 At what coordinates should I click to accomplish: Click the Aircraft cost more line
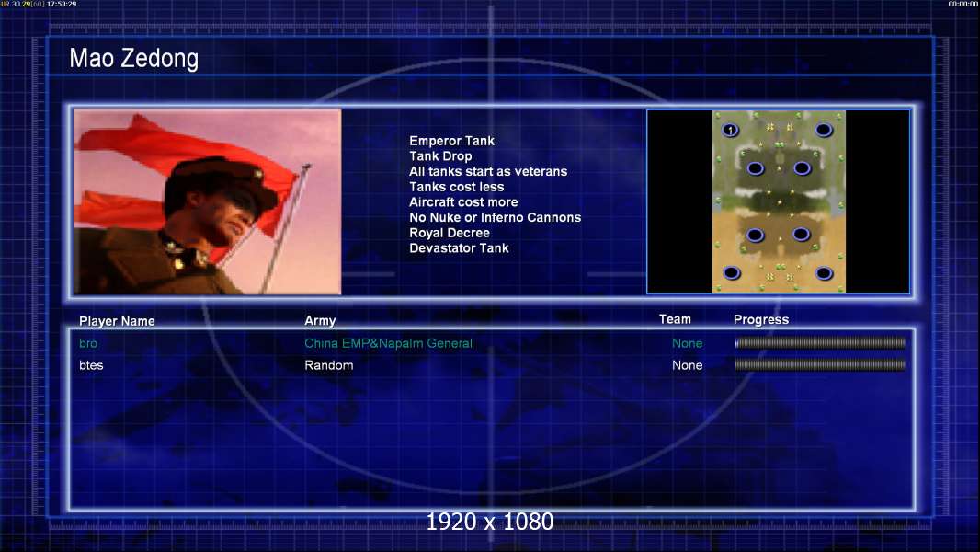463,201
